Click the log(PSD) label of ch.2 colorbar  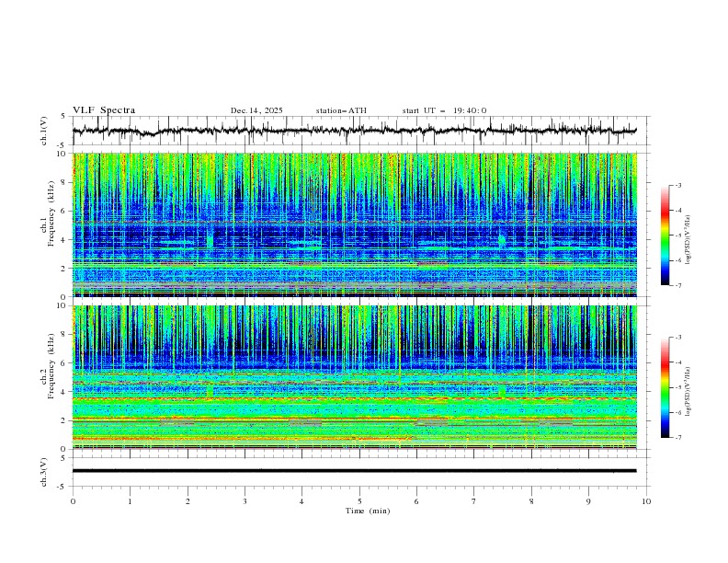(688, 392)
